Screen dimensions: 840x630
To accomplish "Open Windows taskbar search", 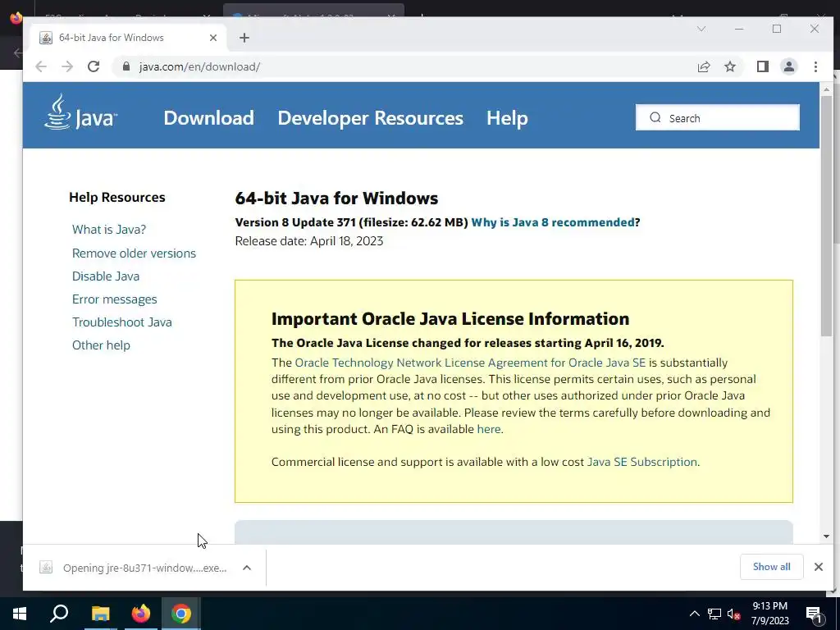I will [x=59, y=614].
